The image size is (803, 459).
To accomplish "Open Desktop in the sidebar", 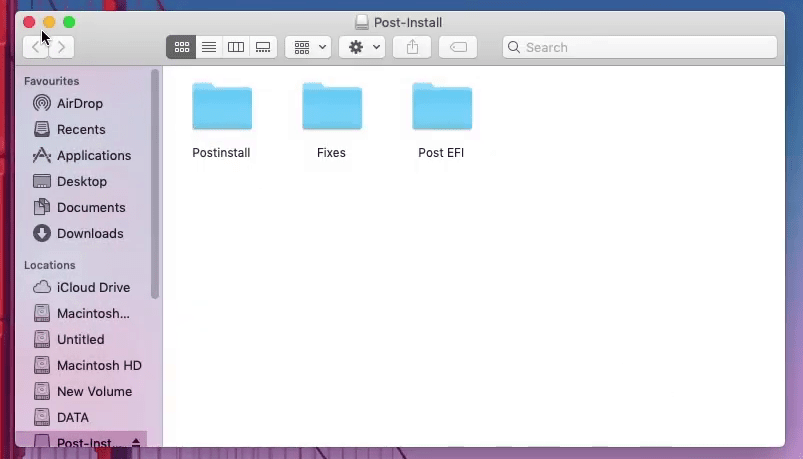I will 82,181.
